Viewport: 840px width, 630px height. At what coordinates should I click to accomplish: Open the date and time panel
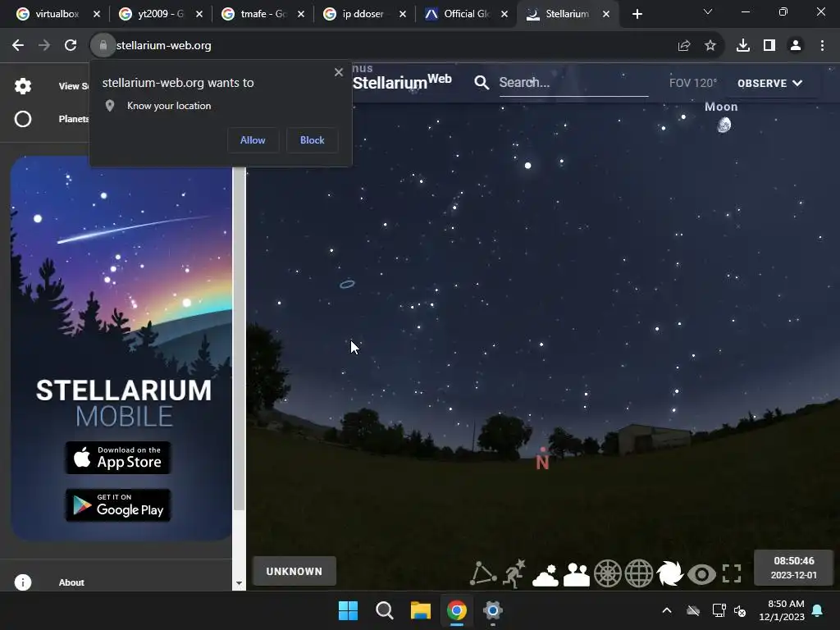(x=793, y=568)
